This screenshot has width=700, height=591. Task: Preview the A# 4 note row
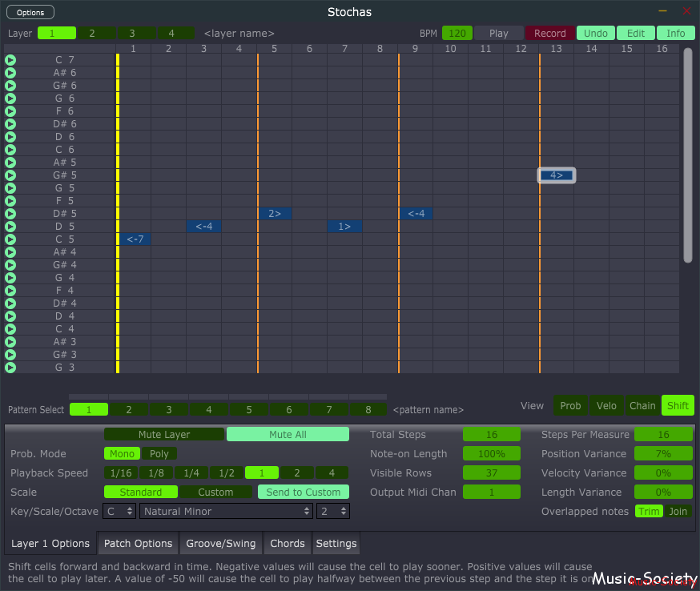[x=10, y=252]
